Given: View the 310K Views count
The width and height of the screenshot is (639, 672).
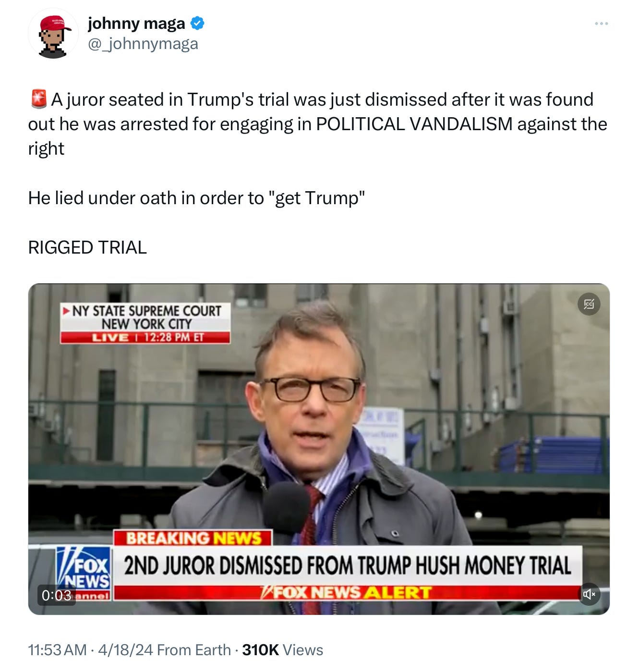Looking at the screenshot, I should click(282, 650).
